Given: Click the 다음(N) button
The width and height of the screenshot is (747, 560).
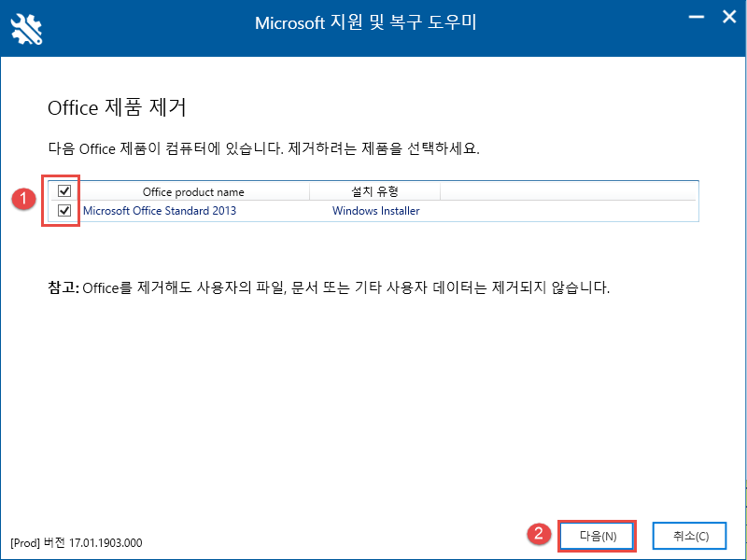Looking at the screenshot, I should 598,536.
